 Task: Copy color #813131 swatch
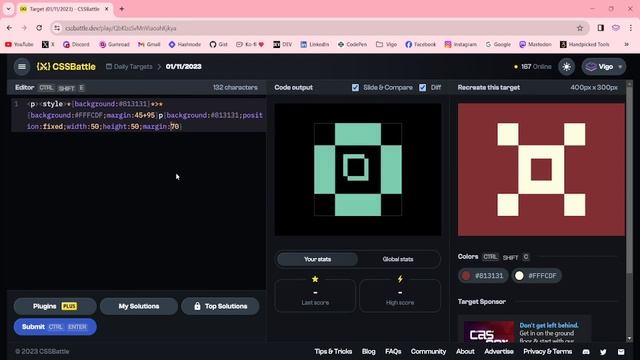coord(483,276)
